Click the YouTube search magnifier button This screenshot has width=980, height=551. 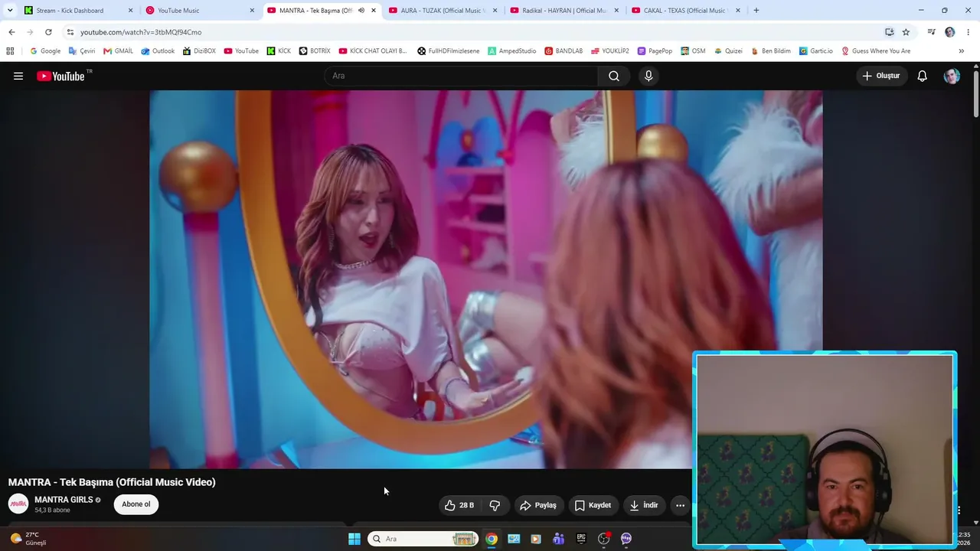[x=614, y=76]
